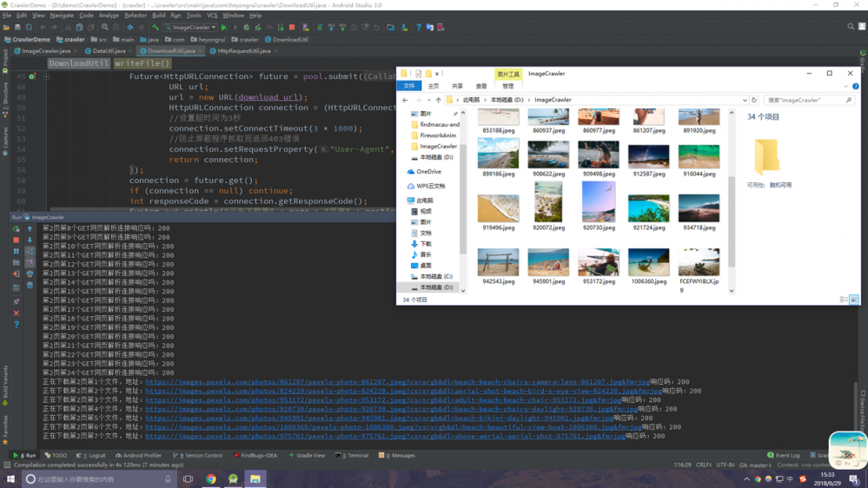Open the Refactor menu

136,15
